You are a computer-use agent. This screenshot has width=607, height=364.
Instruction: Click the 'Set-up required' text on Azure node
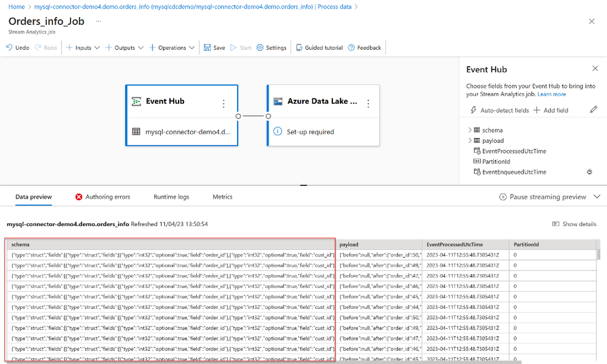(310, 132)
